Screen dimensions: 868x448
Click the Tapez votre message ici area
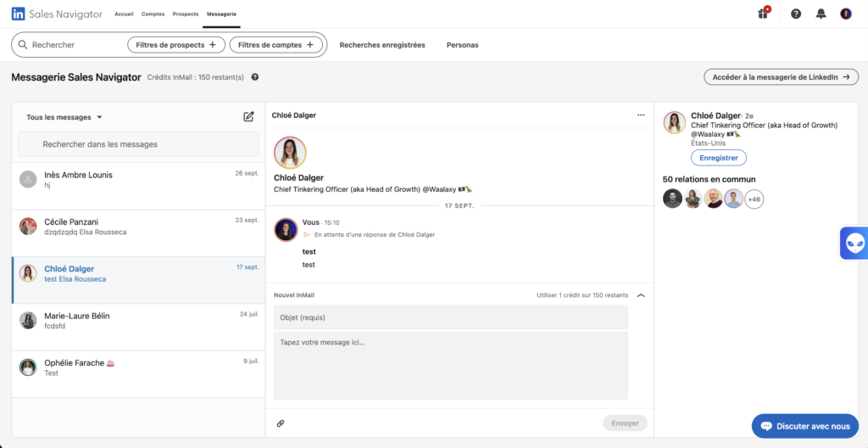click(x=451, y=366)
